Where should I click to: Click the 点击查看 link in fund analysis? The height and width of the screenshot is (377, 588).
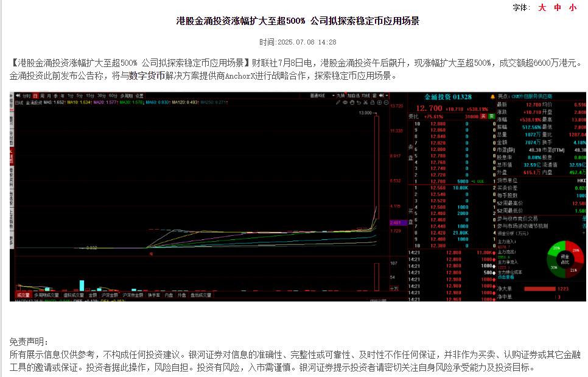click(x=506, y=277)
